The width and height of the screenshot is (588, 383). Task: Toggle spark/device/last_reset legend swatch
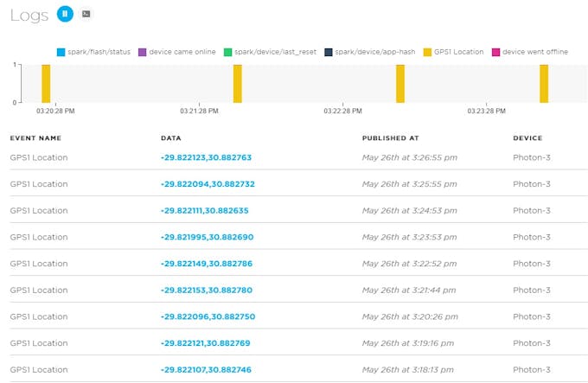[227, 52]
